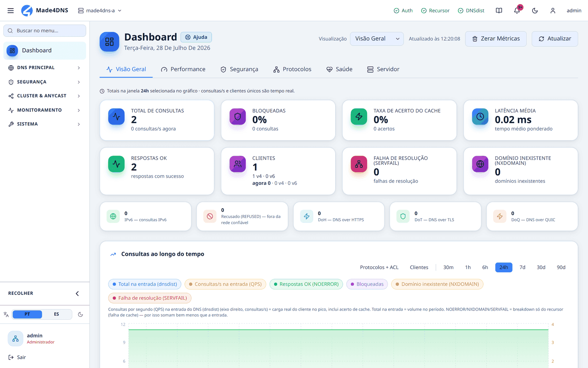
Task: Open the documentation book icon
Action: coord(499,11)
